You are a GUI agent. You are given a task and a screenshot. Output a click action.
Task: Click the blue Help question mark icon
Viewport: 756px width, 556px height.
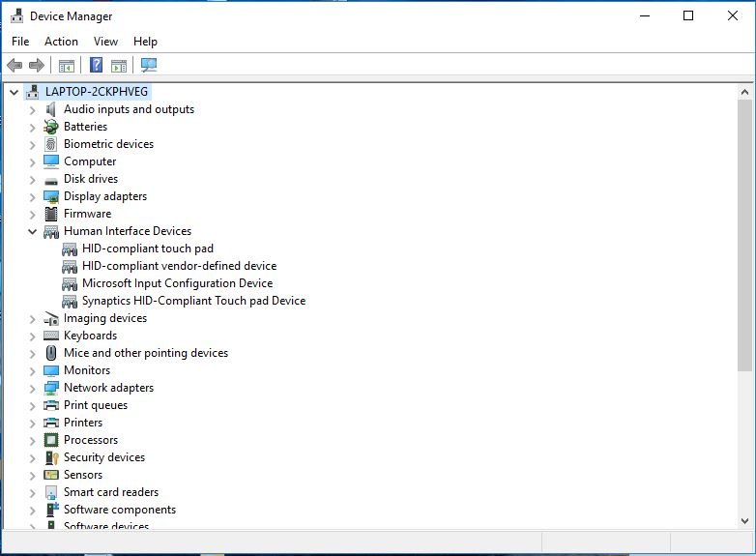point(96,66)
